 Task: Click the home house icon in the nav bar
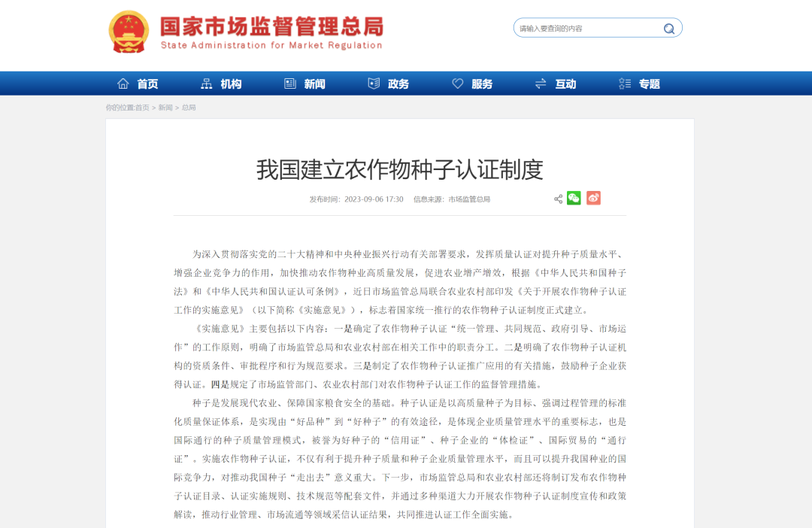click(123, 83)
